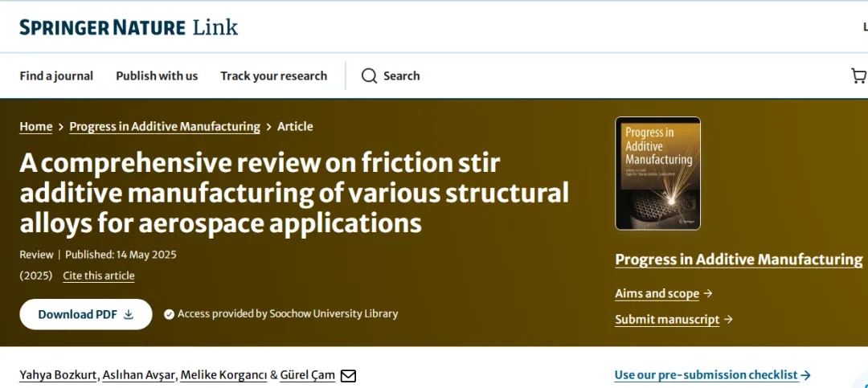Screen dimensions: 868x388
Task: Open the Find a journal menu
Action: 56,76
